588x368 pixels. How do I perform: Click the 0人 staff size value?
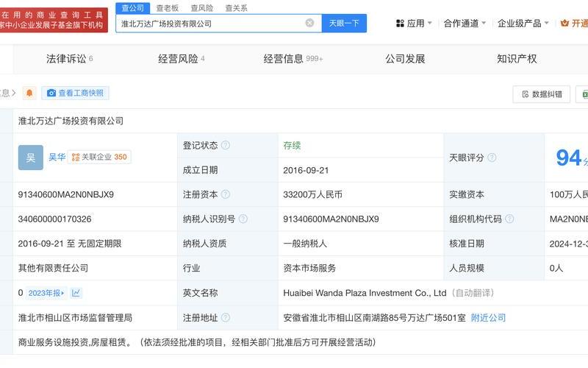556,268
